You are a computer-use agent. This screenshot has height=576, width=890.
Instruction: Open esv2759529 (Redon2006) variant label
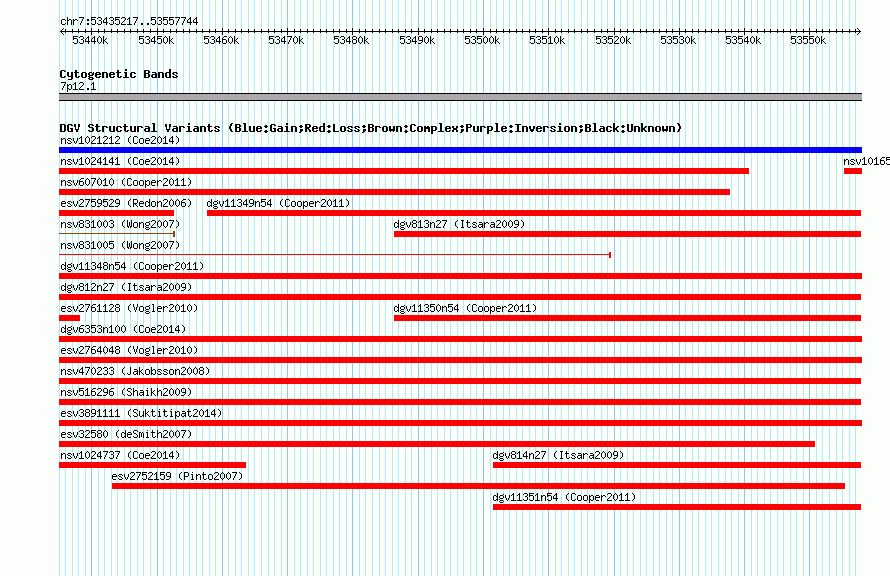126,203
